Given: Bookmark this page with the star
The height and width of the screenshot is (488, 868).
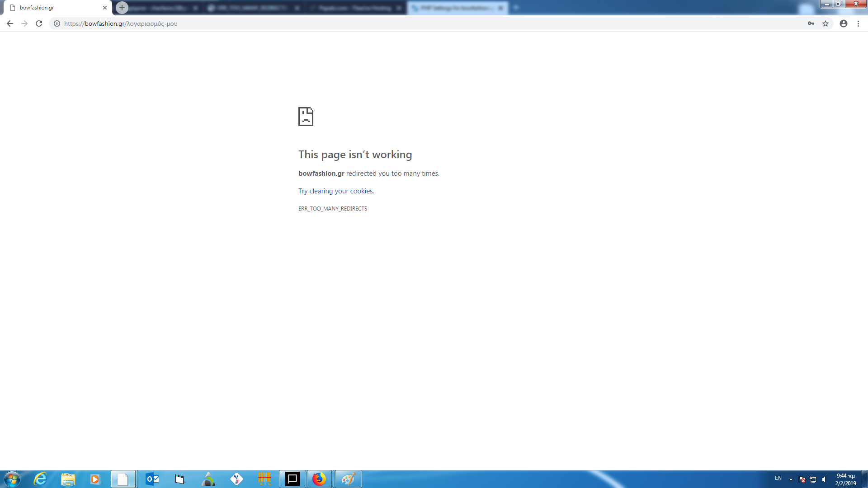Looking at the screenshot, I should point(826,23).
